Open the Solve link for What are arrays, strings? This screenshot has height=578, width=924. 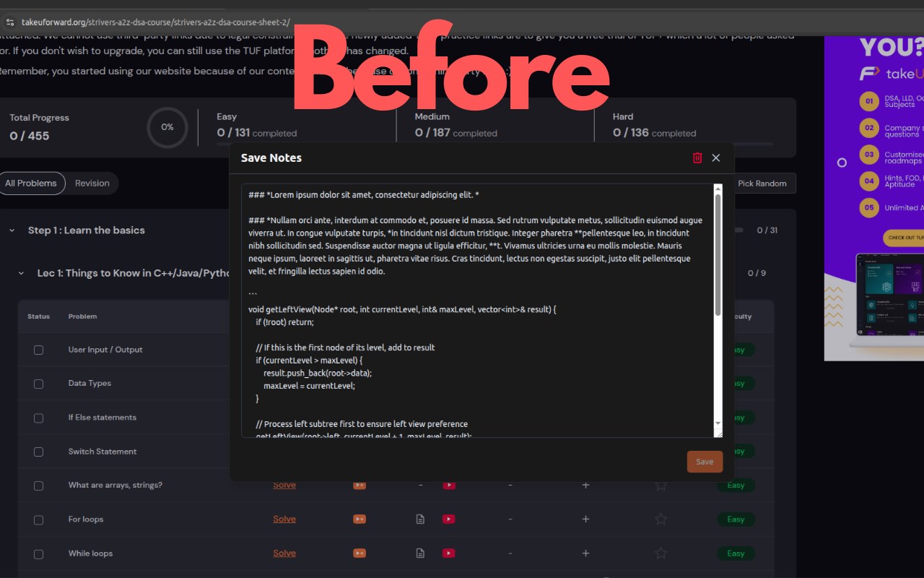point(284,485)
